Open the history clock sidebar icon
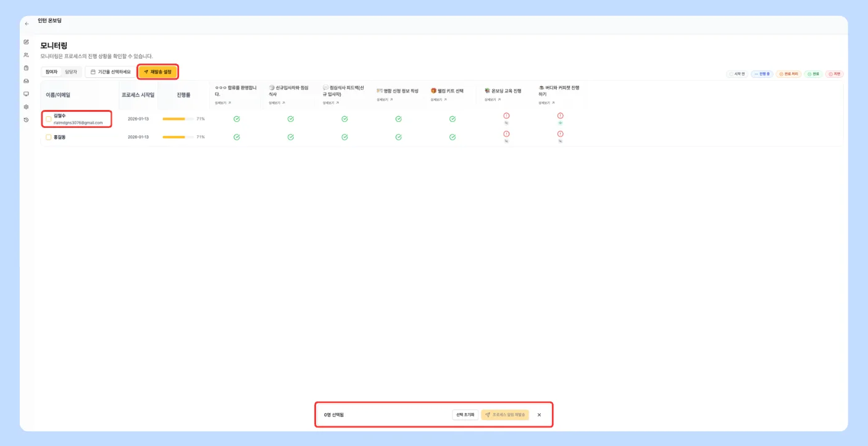Screen dimensions: 868x446 (x=26, y=120)
